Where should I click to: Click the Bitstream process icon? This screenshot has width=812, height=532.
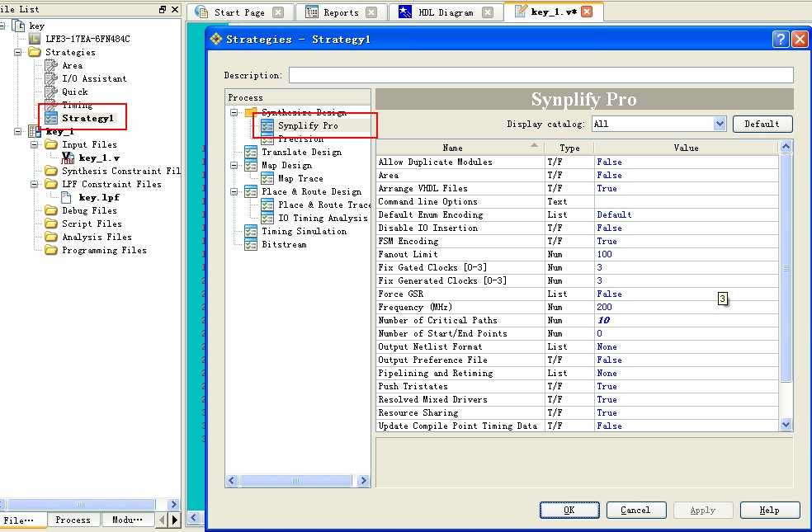(251, 245)
